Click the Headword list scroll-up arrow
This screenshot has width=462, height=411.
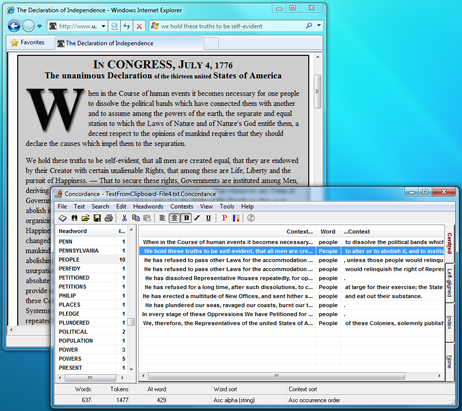tap(131, 230)
